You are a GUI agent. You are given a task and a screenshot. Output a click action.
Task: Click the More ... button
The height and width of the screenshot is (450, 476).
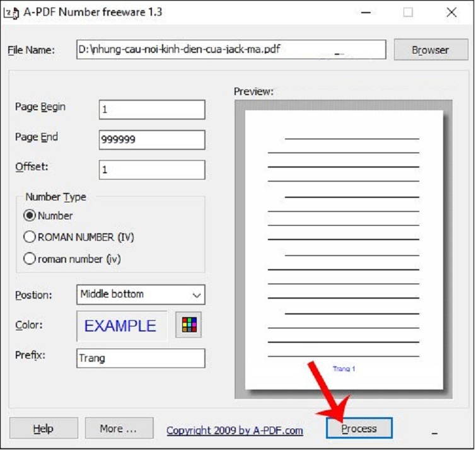coord(119,429)
